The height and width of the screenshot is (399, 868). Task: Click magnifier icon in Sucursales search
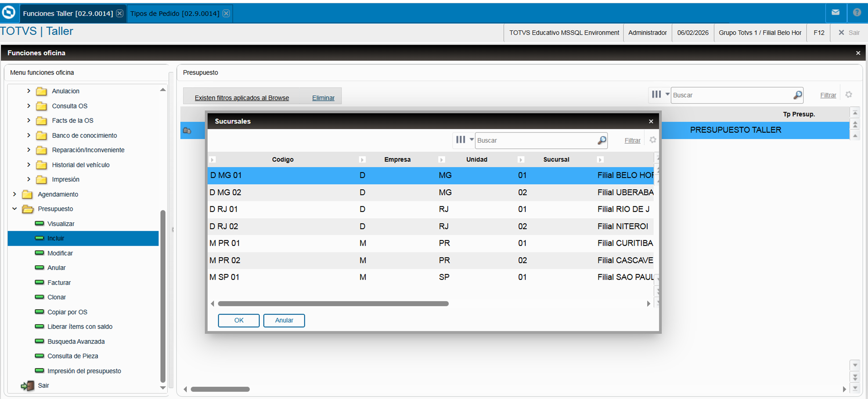point(601,141)
